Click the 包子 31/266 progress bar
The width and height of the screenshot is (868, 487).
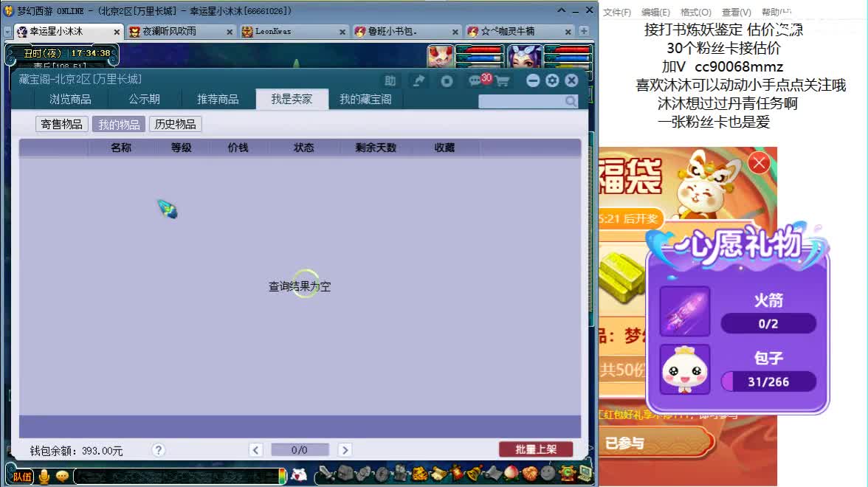click(769, 381)
